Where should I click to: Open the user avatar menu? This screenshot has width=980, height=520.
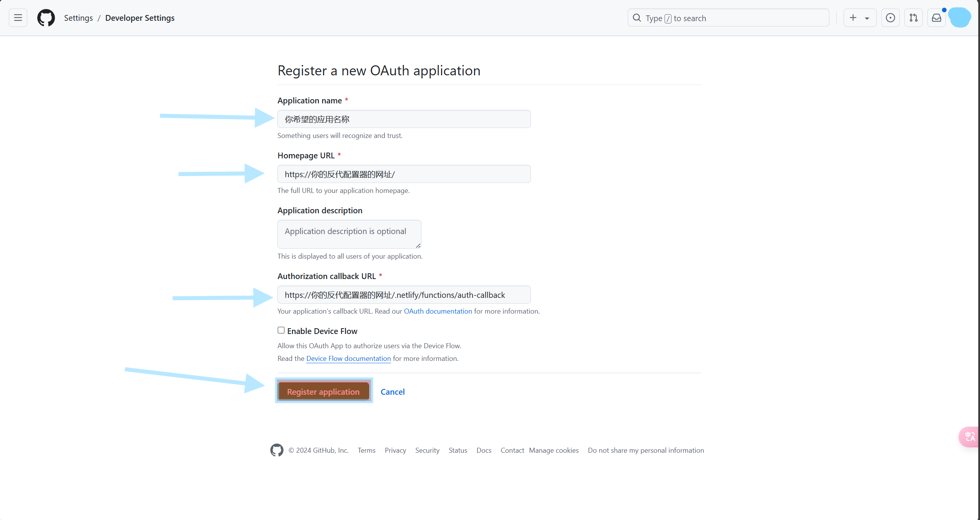coord(959,18)
